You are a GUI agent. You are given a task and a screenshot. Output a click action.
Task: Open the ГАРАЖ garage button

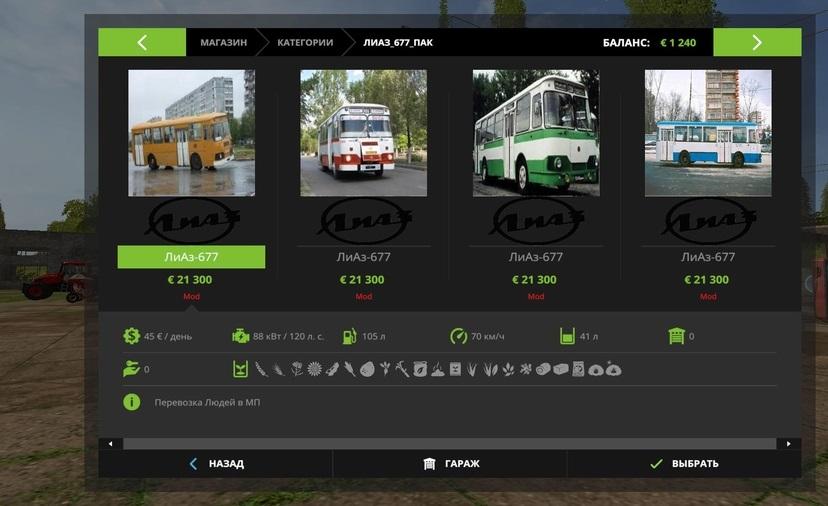point(450,464)
